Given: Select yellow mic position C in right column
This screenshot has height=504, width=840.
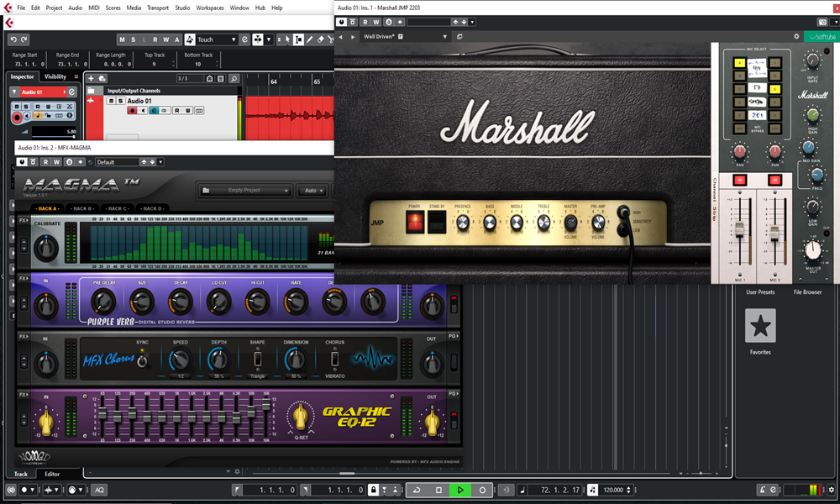Looking at the screenshot, I should [x=774, y=89].
